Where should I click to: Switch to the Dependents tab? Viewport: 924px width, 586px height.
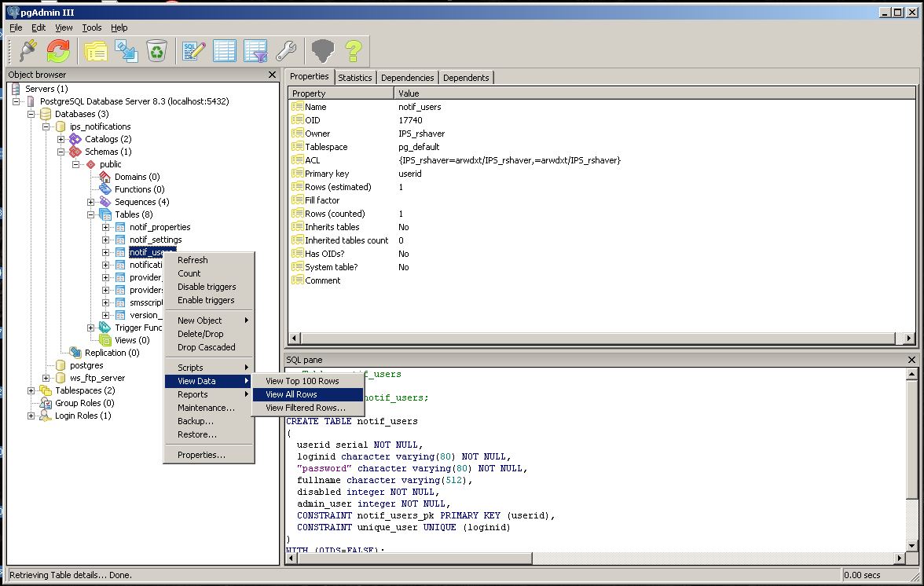click(465, 78)
